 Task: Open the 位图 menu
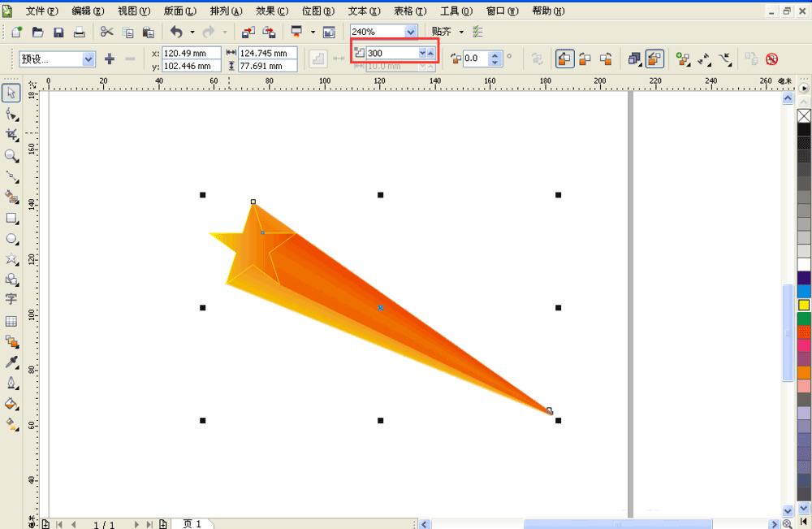pos(318,11)
